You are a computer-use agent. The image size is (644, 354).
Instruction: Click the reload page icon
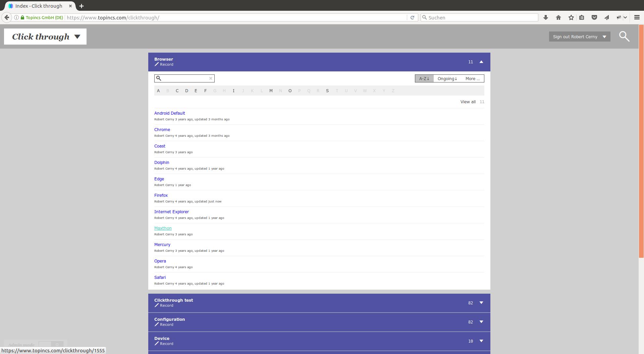(x=412, y=17)
